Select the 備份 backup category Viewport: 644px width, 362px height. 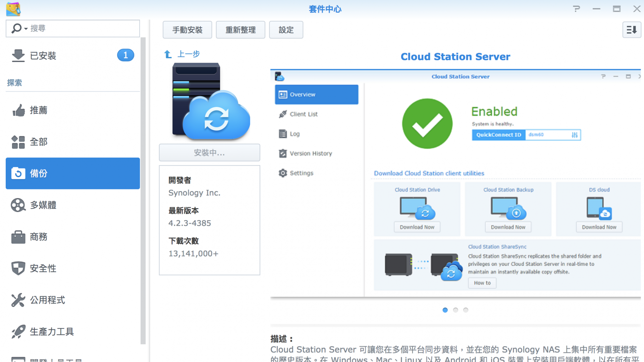point(72,173)
